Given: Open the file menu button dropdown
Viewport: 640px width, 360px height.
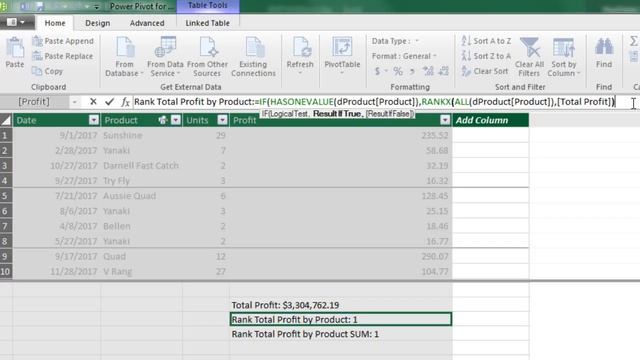Looking at the screenshot, I should pos(16,22).
